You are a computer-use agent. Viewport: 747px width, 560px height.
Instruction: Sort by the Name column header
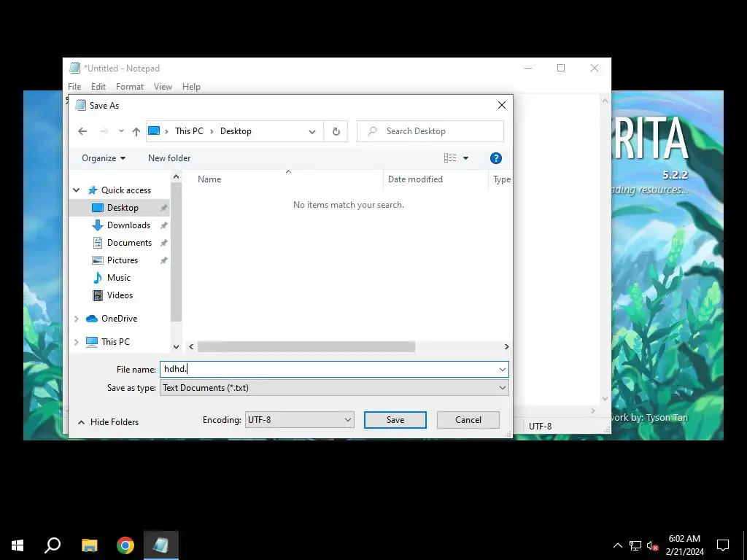(x=209, y=179)
